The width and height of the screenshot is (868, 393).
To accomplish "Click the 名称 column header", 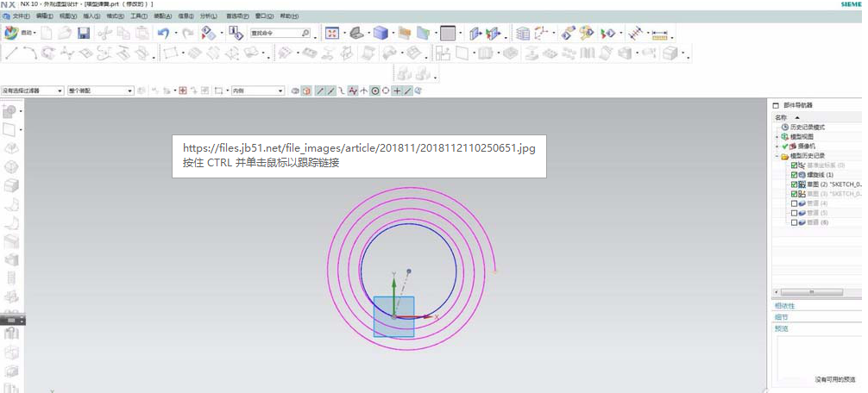I will pos(781,116).
